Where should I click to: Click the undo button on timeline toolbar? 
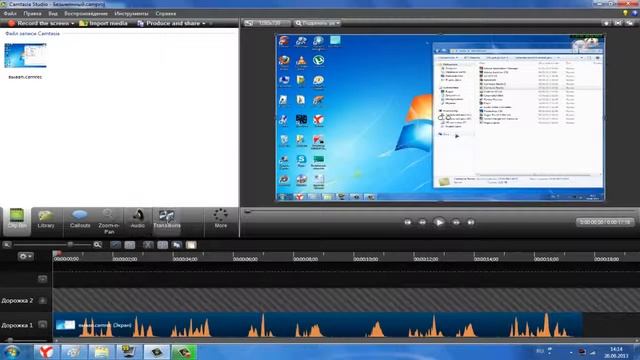coord(116,245)
